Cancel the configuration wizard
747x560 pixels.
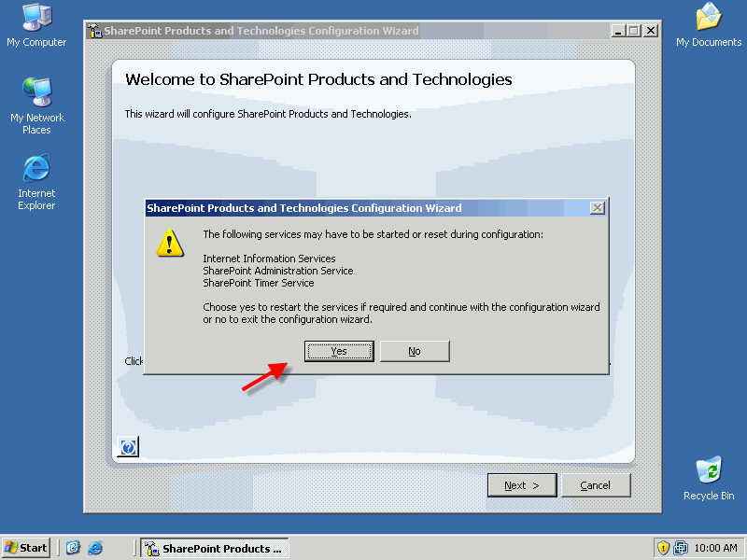pyautogui.click(x=596, y=485)
